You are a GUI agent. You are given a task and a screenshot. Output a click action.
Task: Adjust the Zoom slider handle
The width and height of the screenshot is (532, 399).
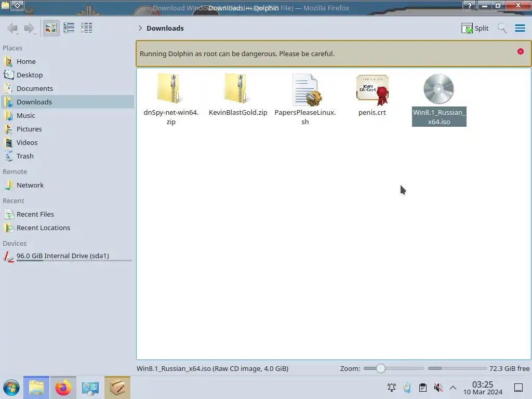pyautogui.click(x=381, y=368)
